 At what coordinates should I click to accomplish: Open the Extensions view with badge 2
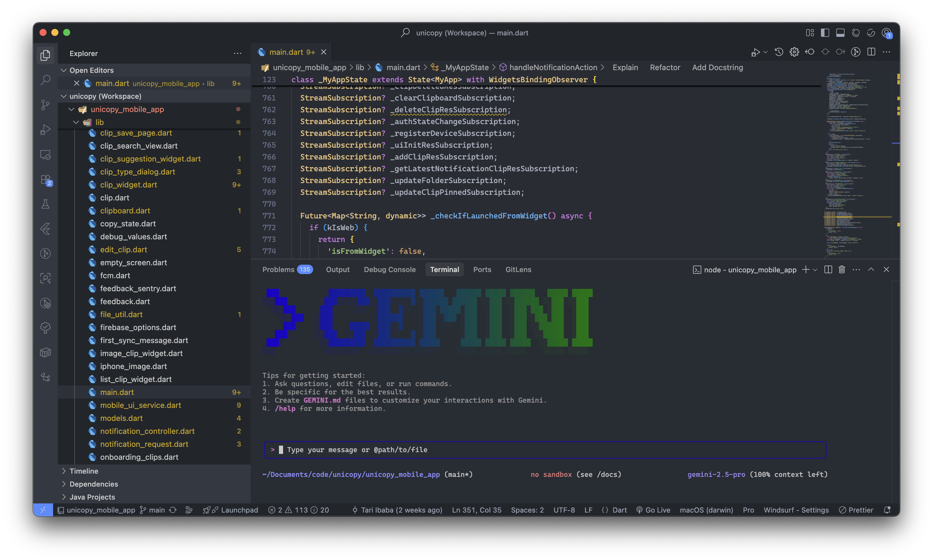click(x=45, y=179)
